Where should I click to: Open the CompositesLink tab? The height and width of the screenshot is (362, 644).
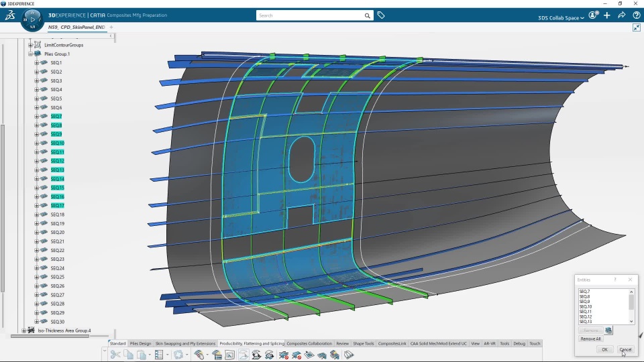(x=392, y=343)
